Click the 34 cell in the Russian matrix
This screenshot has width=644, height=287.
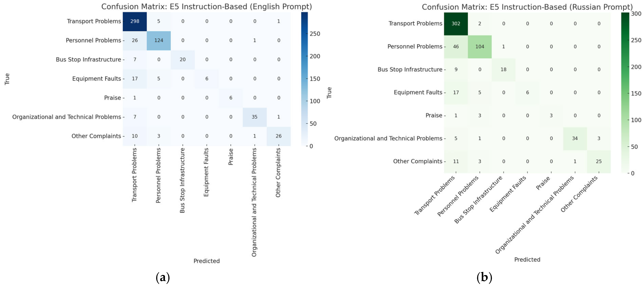[x=575, y=138]
